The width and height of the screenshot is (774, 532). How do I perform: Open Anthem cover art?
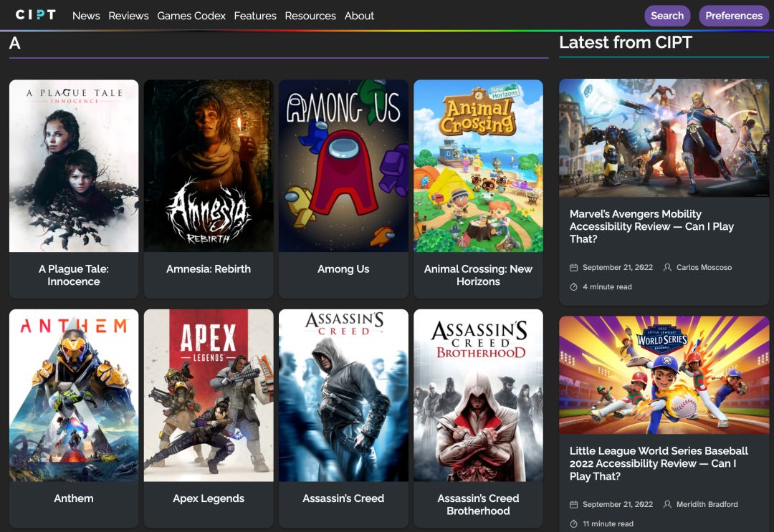click(x=74, y=395)
